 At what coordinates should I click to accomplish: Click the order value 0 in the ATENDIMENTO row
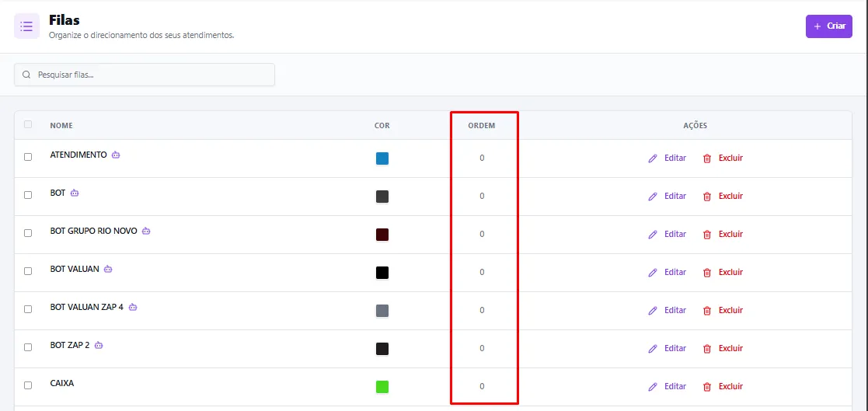482,158
